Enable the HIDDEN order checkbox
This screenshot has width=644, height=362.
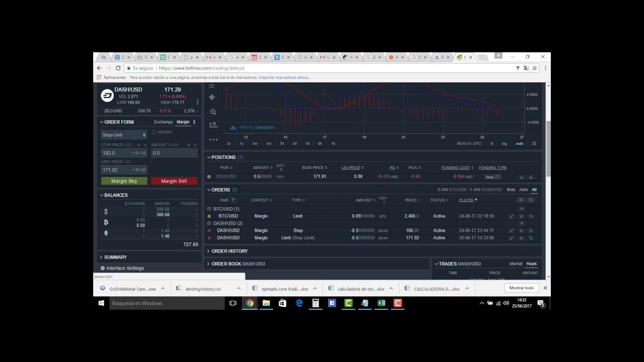click(x=154, y=132)
